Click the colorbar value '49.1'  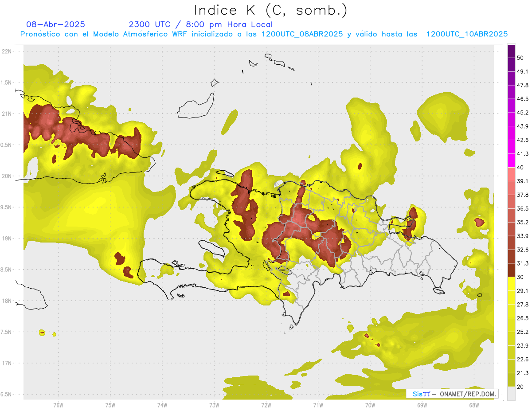tap(523, 71)
